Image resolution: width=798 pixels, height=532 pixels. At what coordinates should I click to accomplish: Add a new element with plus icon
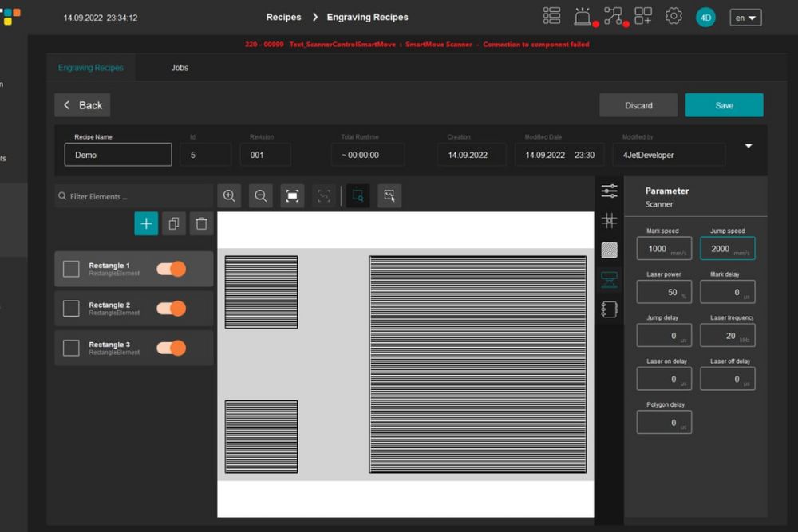[x=146, y=224]
